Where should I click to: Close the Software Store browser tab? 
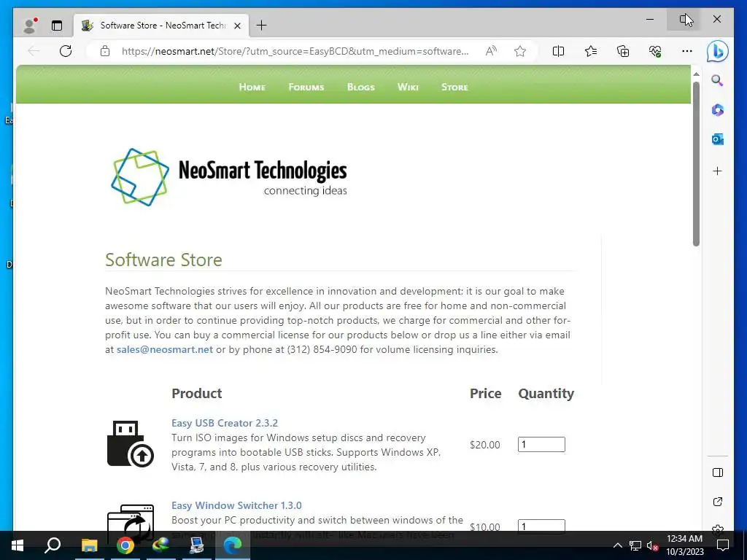tap(237, 26)
